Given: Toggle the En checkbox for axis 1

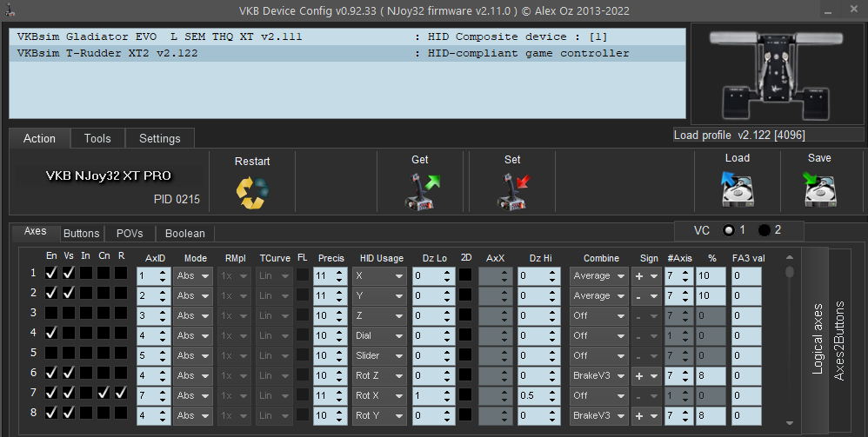Looking at the screenshot, I should 51,273.
